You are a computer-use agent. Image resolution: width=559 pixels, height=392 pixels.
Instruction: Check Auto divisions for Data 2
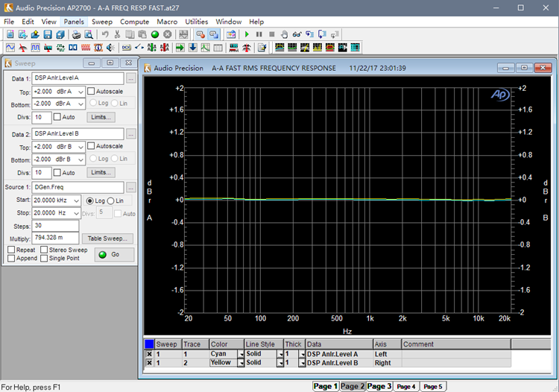click(57, 172)
